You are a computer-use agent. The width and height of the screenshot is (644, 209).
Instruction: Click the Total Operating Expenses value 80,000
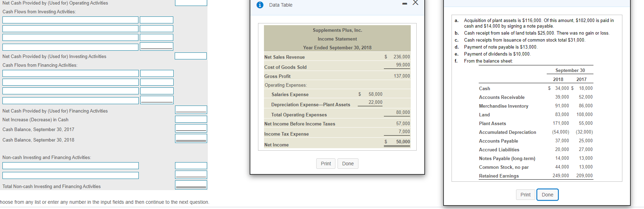coord(403,113)
